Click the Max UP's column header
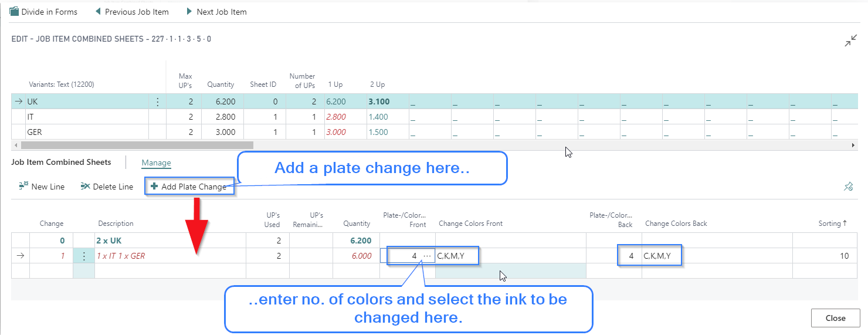 (185, 80)
